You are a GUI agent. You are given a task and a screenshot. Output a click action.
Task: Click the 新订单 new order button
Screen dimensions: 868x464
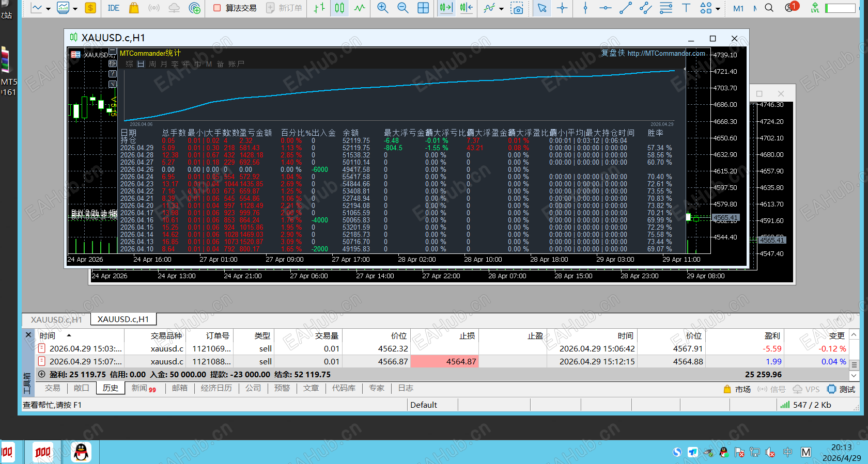click(x=284, y=8)
